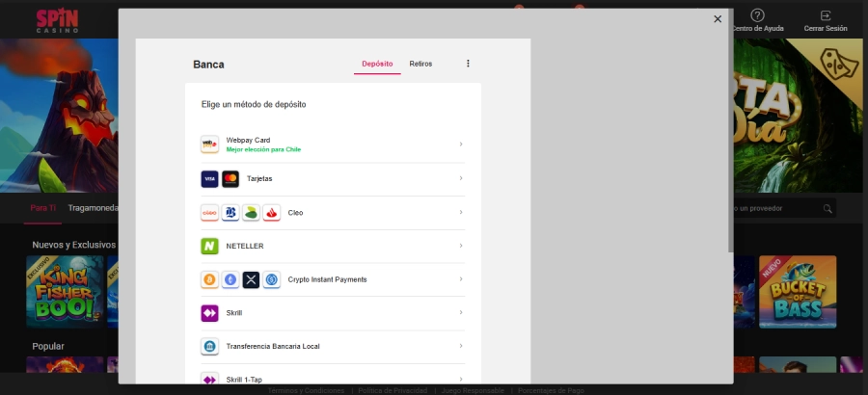Click the purple Skrill icon
The height and width of the screenshot is (395, 868).
pos(209,313)
